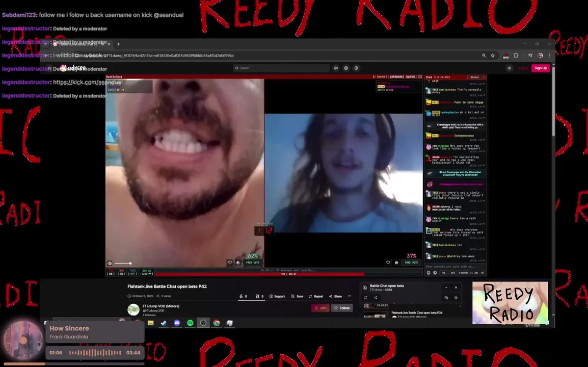Open a new browser tab with plus
This screenshot has height=367, width=588.
[118, 44]
